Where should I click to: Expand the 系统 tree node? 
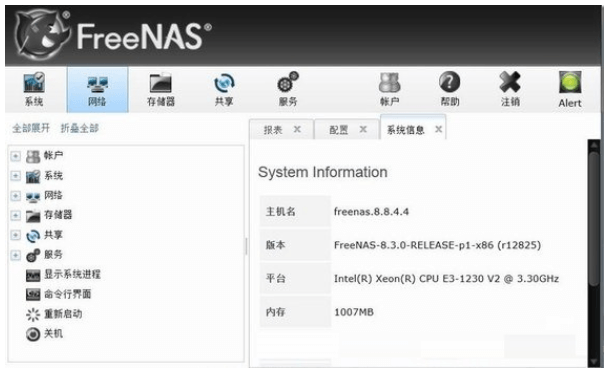pyautogui.click(x=15, y=176)
